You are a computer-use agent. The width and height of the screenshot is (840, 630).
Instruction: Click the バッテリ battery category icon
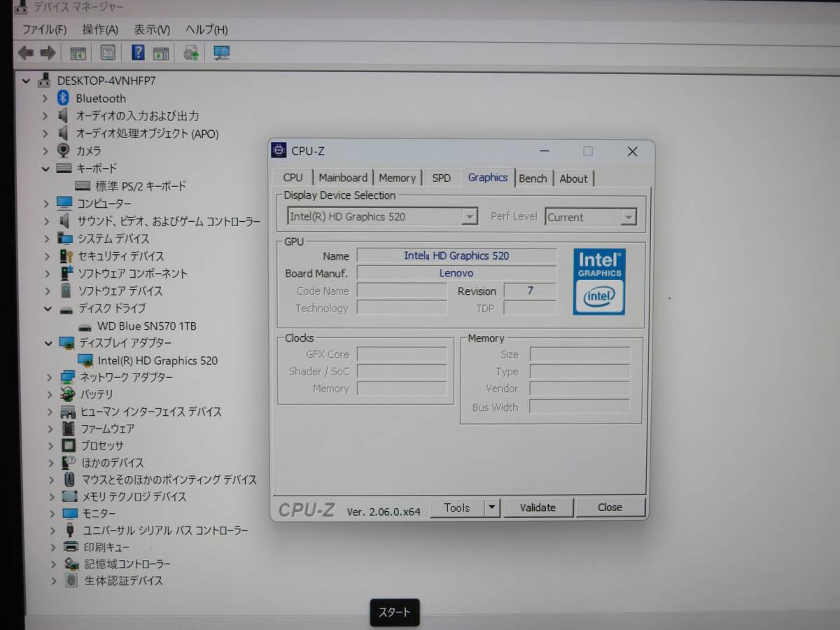[x=67, y=394]
